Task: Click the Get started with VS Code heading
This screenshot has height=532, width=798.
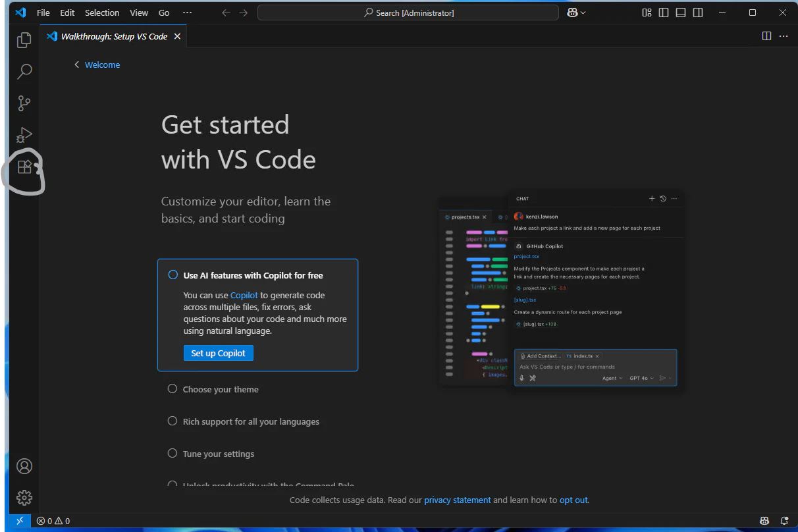Action: coord(238,142)
